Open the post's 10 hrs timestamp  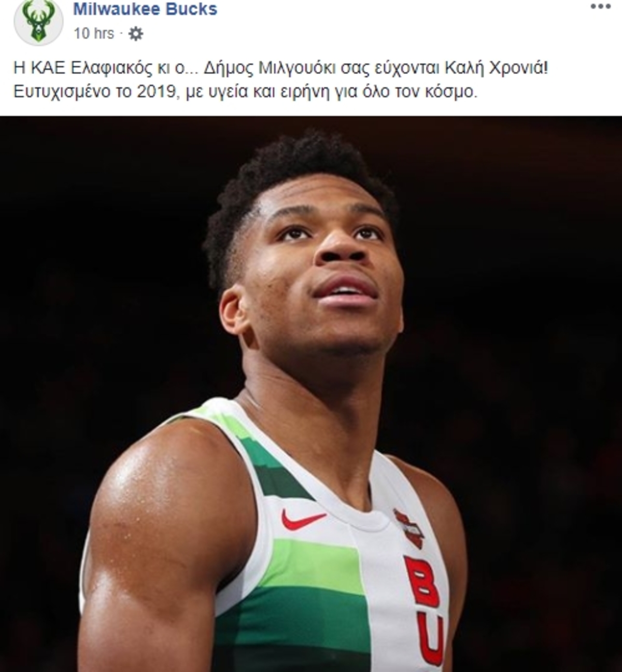click(93, 34)
